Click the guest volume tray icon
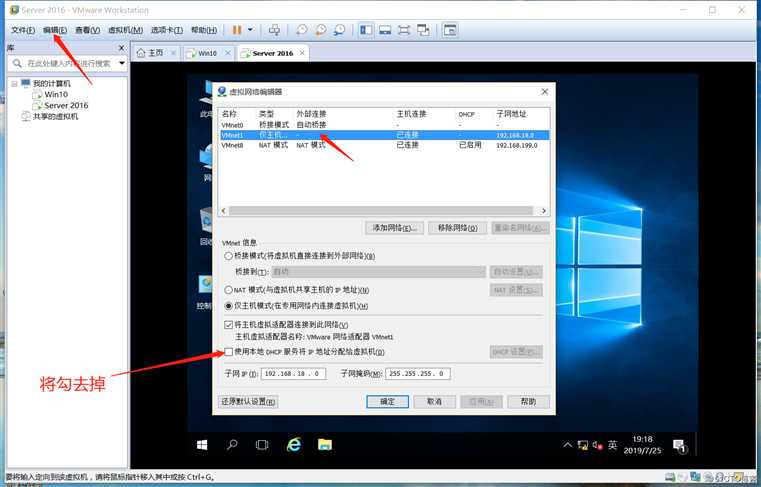 597,445
